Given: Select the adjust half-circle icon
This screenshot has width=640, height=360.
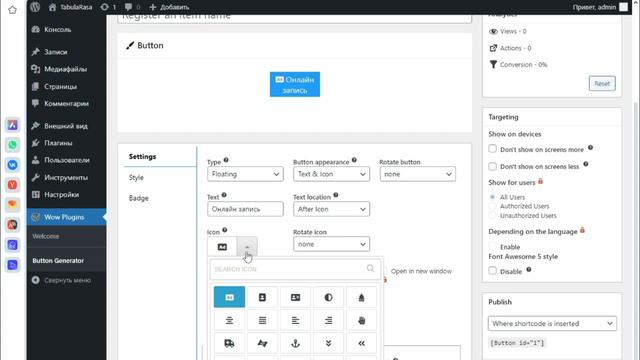Looking at the screenshot, I should pos(328,297).
